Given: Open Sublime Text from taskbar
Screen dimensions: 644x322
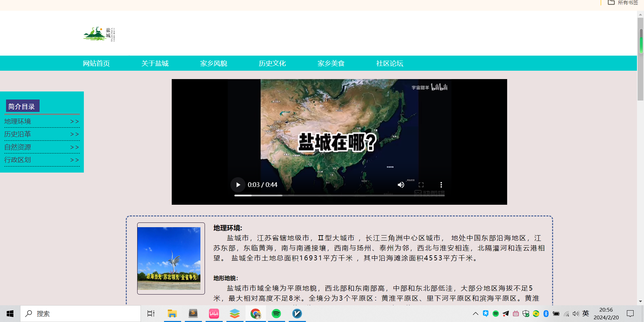Looking at the screenshot, I should click(x=193, y=314).
